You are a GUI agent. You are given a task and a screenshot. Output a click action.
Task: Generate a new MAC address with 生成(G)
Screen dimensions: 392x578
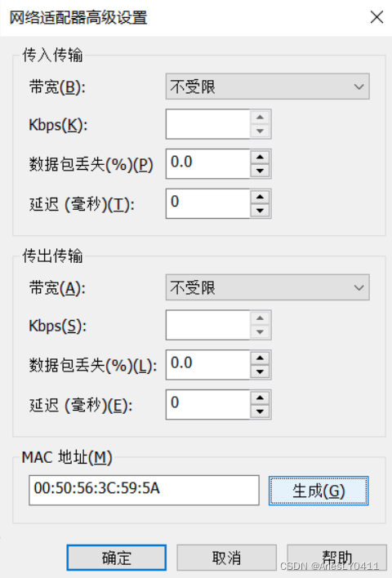click(x=318, y=491)
